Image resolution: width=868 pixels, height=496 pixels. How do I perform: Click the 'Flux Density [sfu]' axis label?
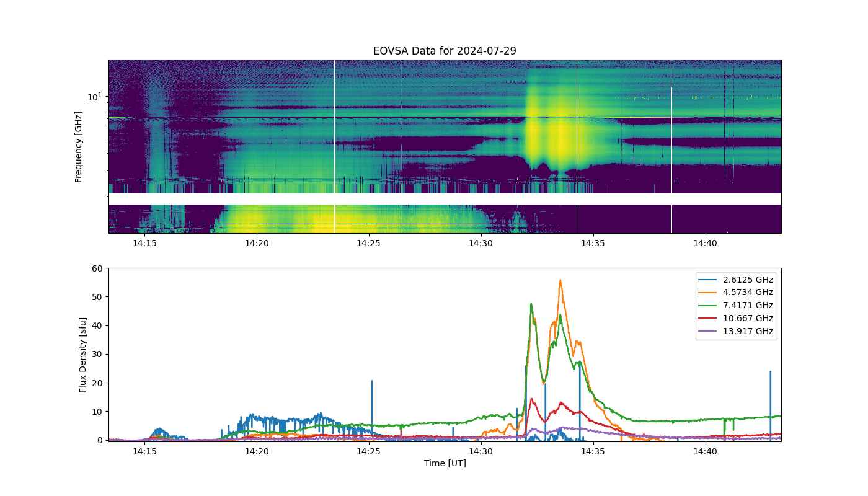83,354
